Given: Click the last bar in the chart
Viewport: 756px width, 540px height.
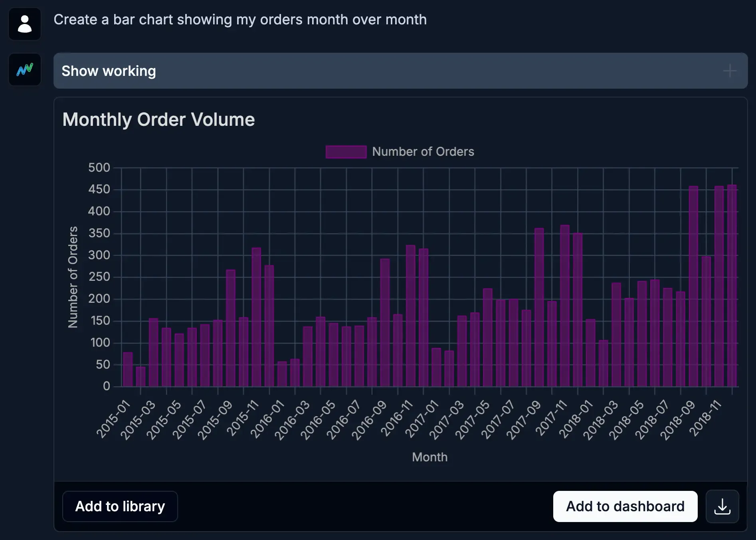Looking at the screenshot, I should tap(732, 286).
